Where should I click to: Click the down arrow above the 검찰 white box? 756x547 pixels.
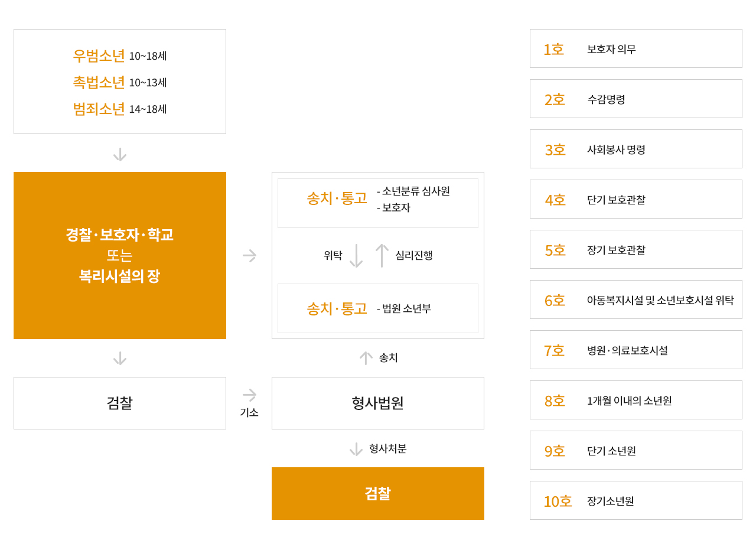coord(120,359)
